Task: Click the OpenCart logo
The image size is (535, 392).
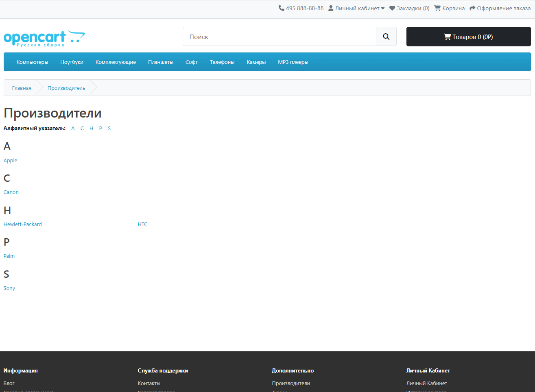Action: pyautogui.click(x=44, y=38)
